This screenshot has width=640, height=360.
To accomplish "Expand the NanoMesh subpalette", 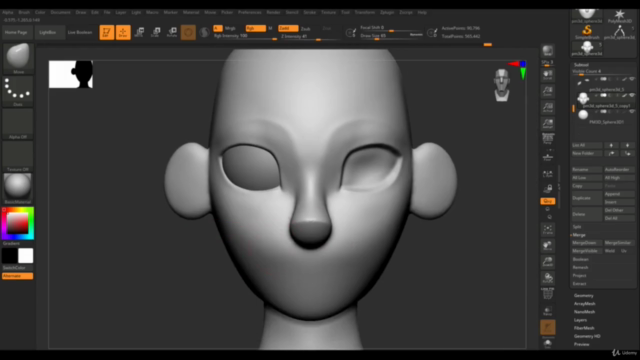I will (x=584, y=312).
